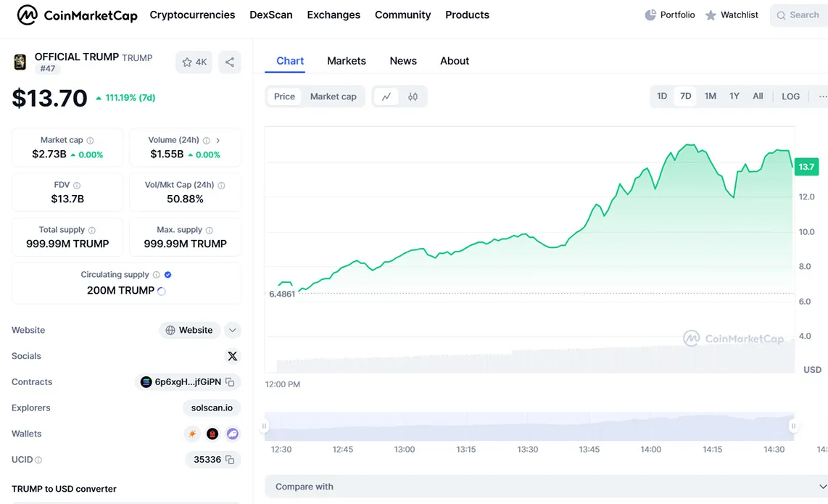Switch to the News tab
828x504 pixels.
(403, 61)
